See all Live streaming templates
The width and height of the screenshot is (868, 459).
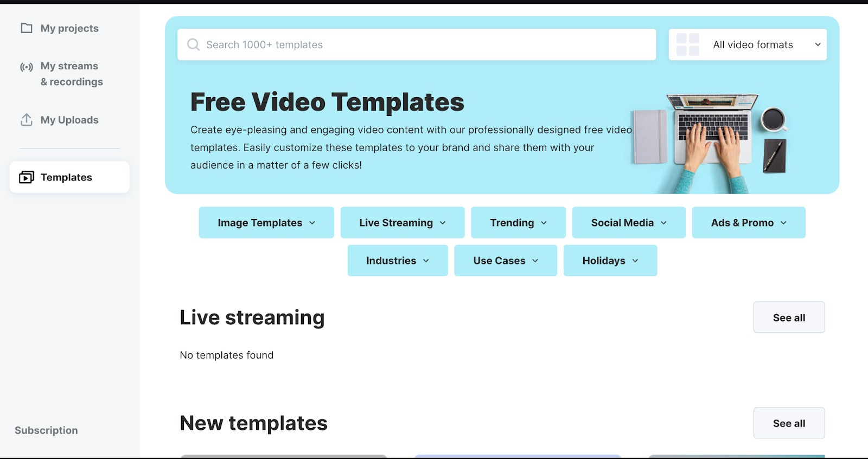[x=788, y=318]
